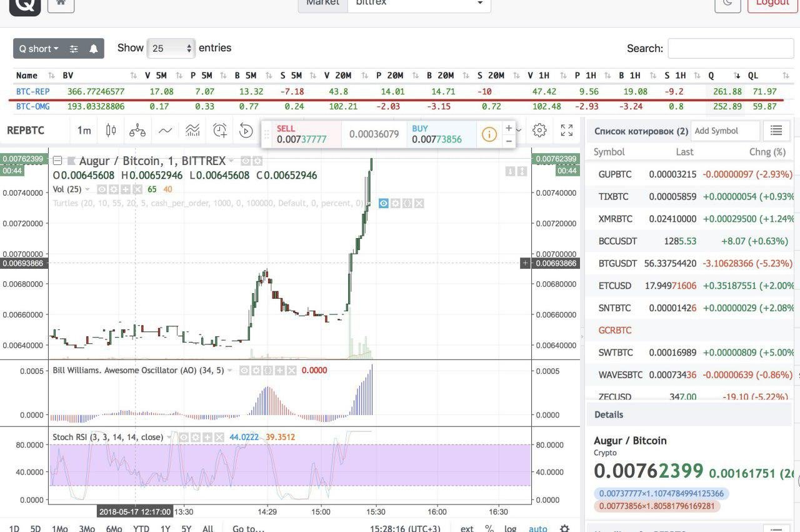Click the REPBTC symbol search field

point(36,131)
